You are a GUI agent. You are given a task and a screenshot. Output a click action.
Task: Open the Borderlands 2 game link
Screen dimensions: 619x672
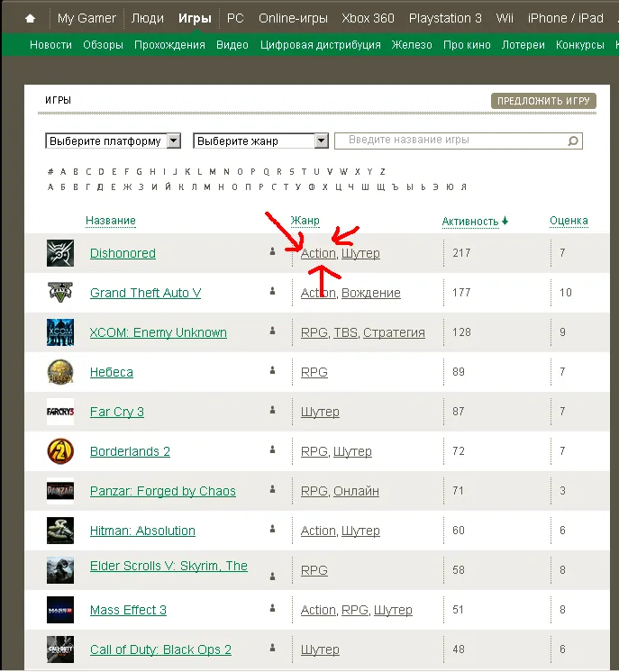[x=130, y=451]
